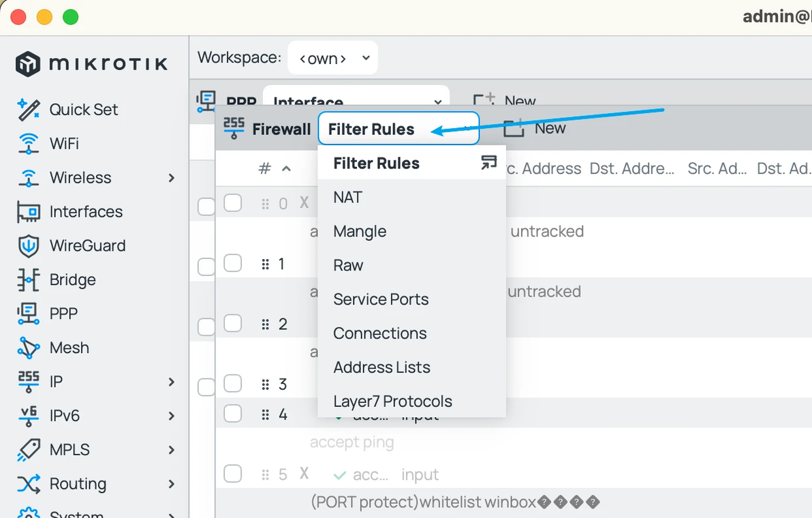Check the box for rule 5
Screen dimensions: 812x518
233,474
